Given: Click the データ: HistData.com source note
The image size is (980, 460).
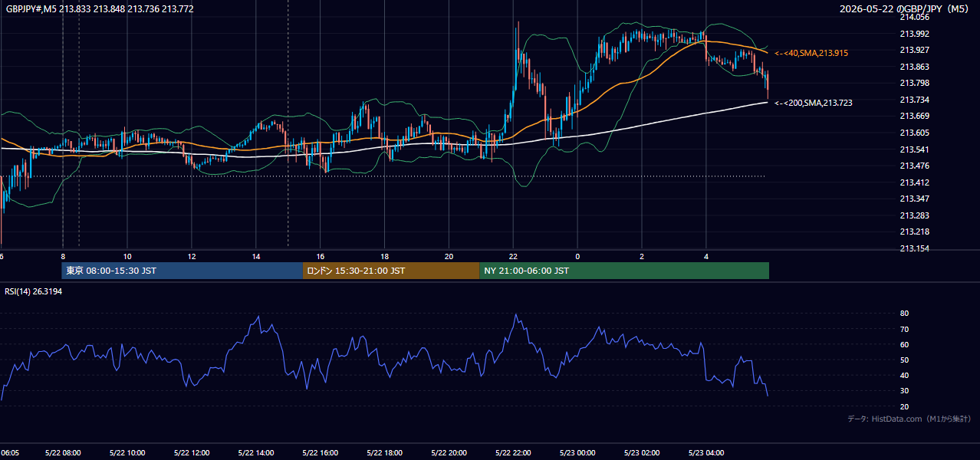Looking at the screenshot, I should click(909, 419).
